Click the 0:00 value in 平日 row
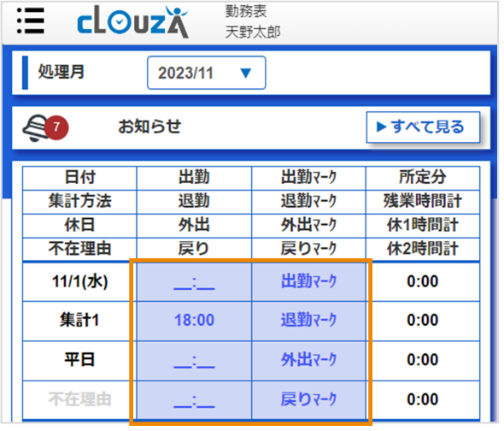This screenshot has height=431, width=504. click(423, 360)
